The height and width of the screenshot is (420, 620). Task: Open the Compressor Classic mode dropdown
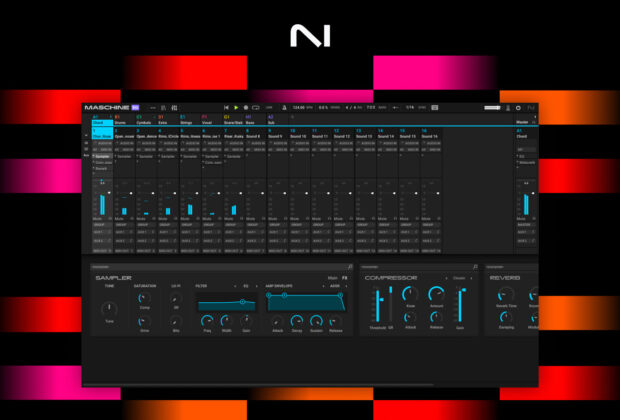(459, 278)
